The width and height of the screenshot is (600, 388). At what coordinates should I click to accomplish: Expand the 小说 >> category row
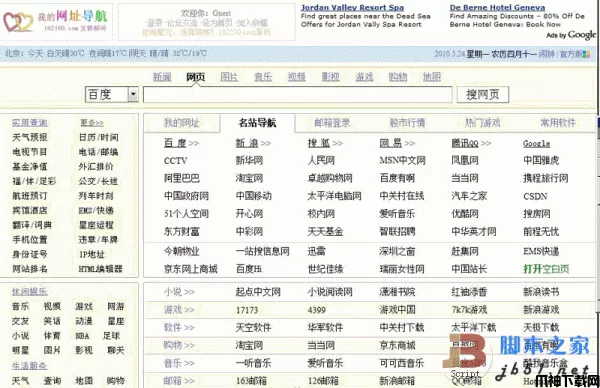[x=179, y=292]
